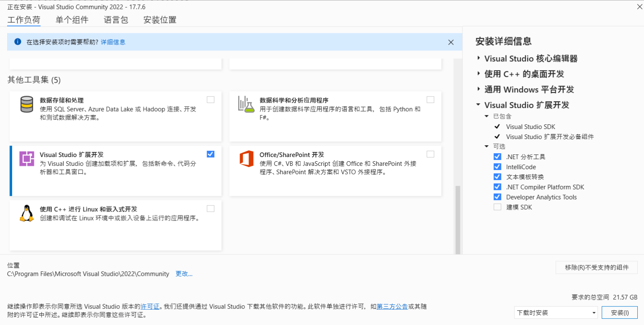Dismiss the help banner with X
The width and height of the screenshot is (644, 325).
pos(451,42)
